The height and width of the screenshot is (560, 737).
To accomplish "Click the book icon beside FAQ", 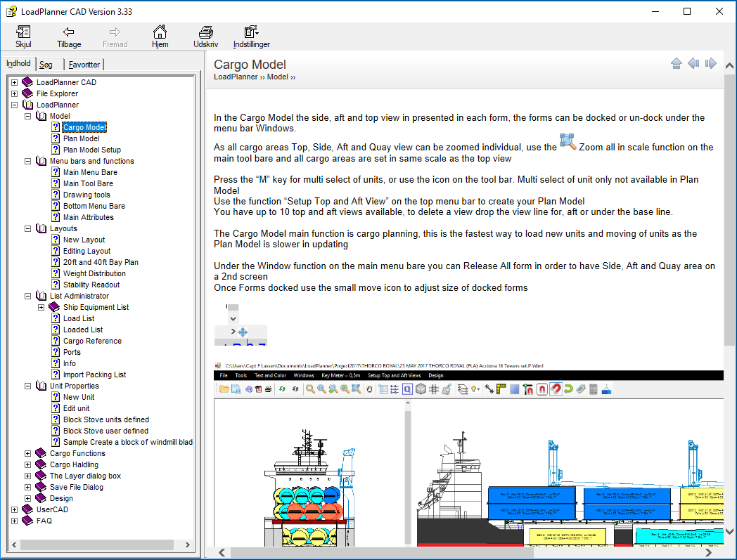I will pyautogui.click(x=27, y=521).
